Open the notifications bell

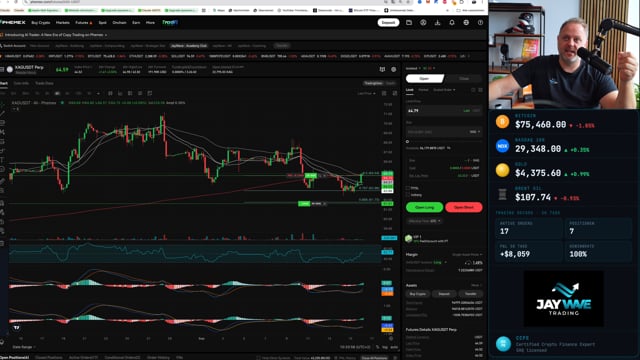(452, 22)
